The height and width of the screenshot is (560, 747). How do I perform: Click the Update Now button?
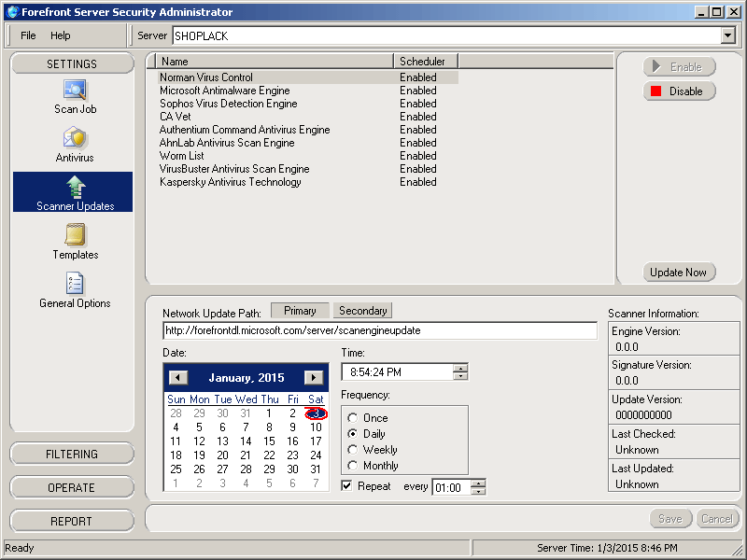[680, 272]
